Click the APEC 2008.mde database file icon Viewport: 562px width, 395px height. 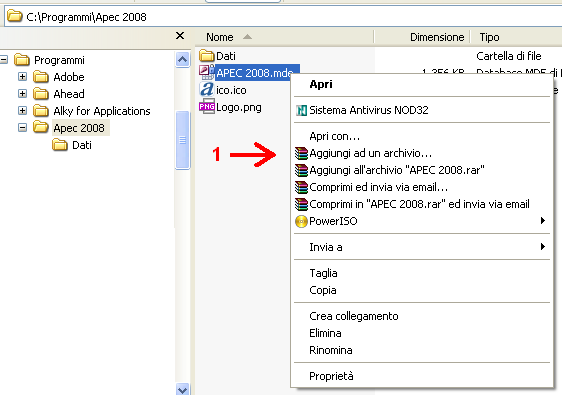207,73
